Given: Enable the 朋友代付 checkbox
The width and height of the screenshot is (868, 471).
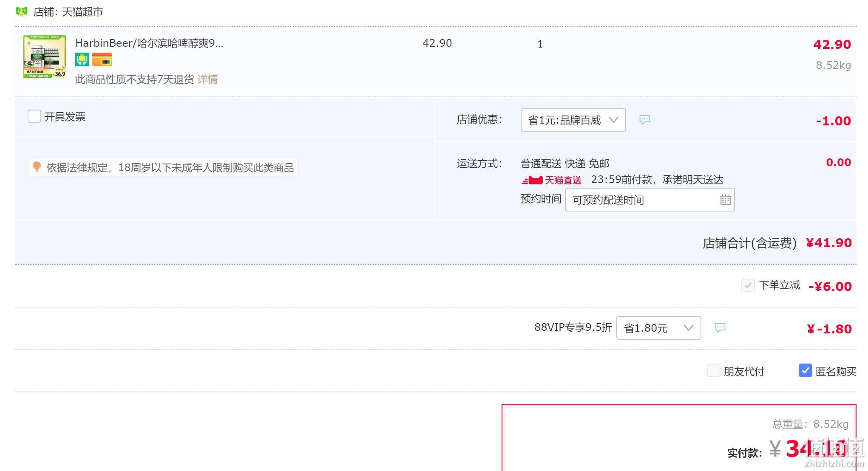Looking at the screenshot, I should [x=713, y=370].
